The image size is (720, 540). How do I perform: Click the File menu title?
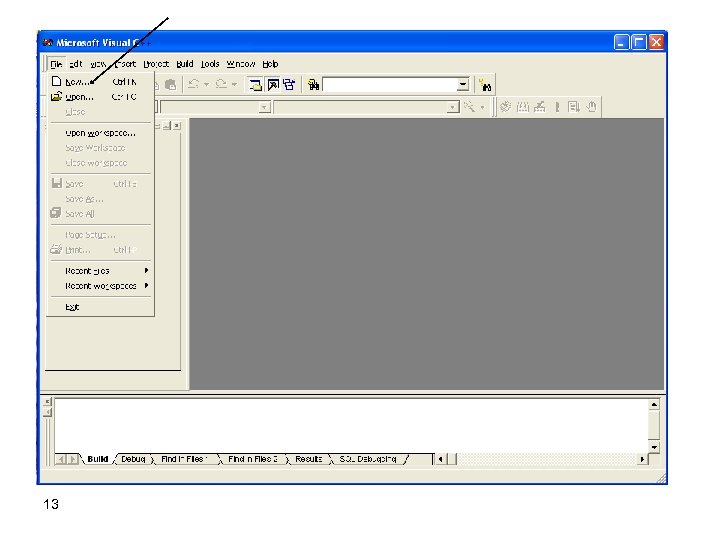(56, 64)
